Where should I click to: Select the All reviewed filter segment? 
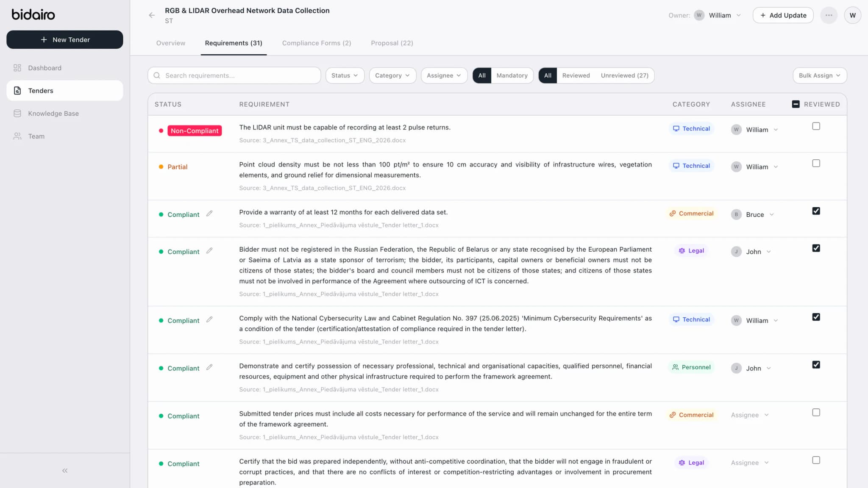[x=548, y=75]
